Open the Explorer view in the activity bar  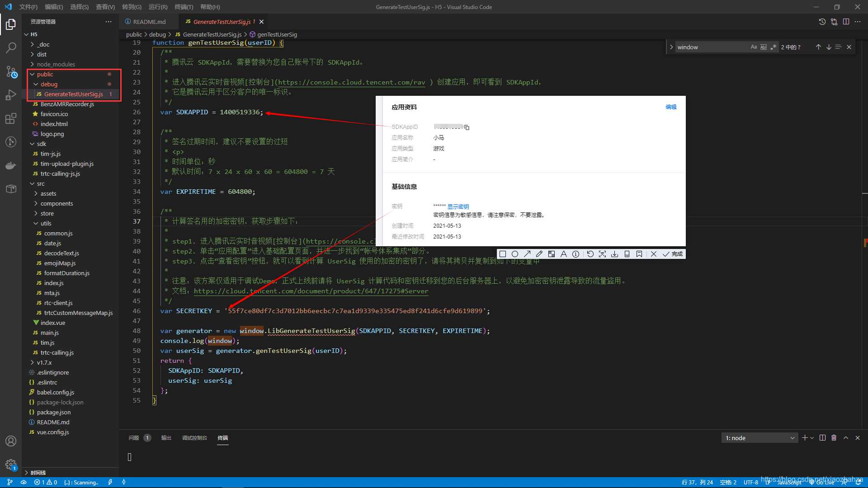point(11,24)
